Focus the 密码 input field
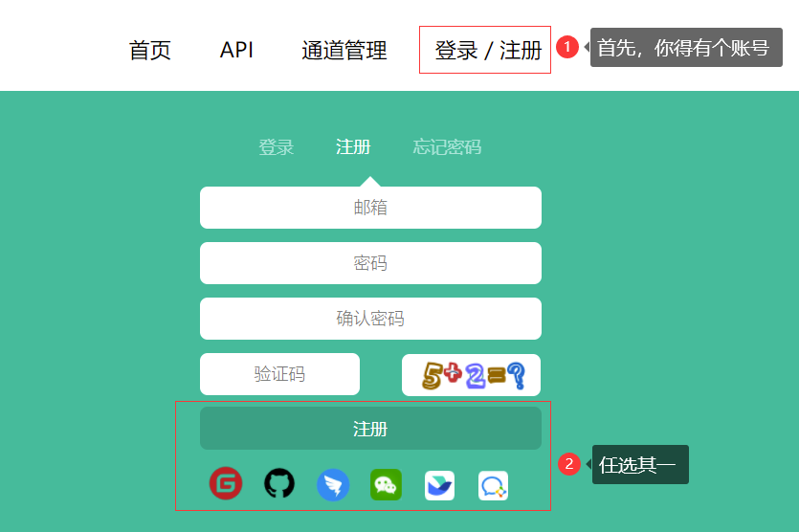The image size is (799, 532). pyautogui.click(x=370, y=263)
